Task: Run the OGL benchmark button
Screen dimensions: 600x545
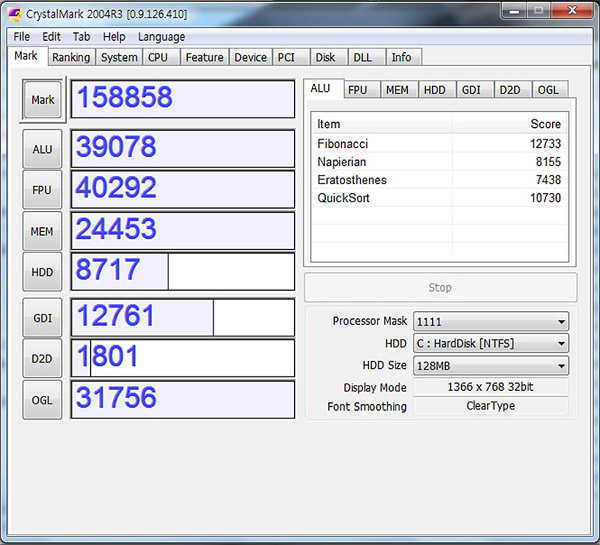Action: tap(42, 400)
